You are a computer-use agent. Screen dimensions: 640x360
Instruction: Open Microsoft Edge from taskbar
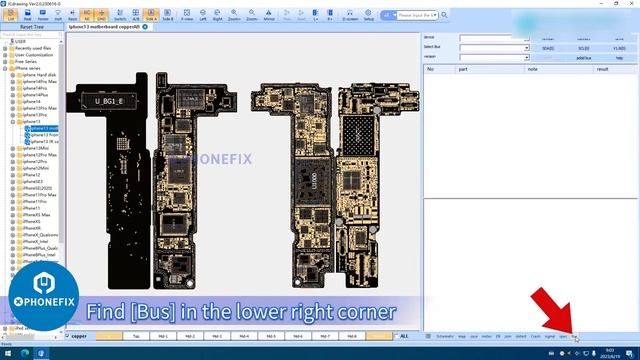24,353
